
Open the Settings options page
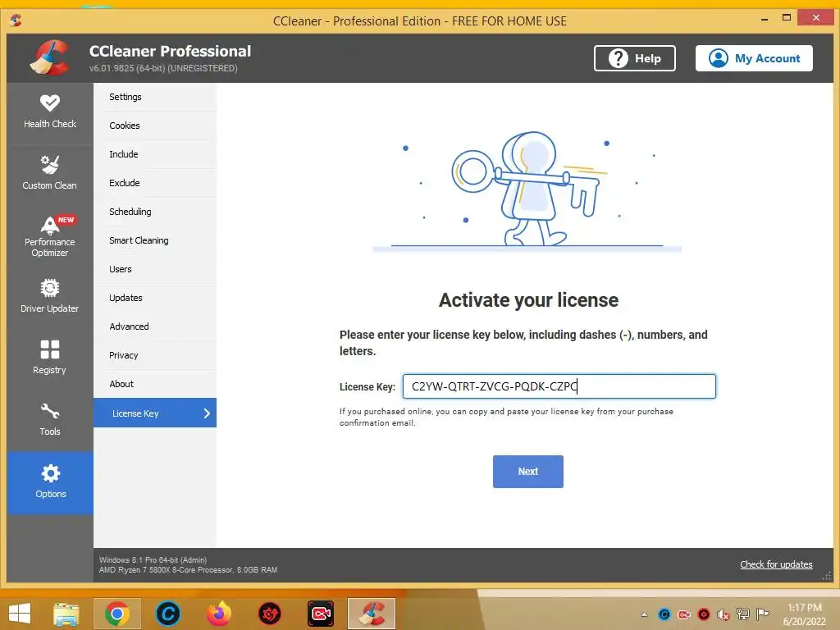pyautogui.click(x=155, y=97)
